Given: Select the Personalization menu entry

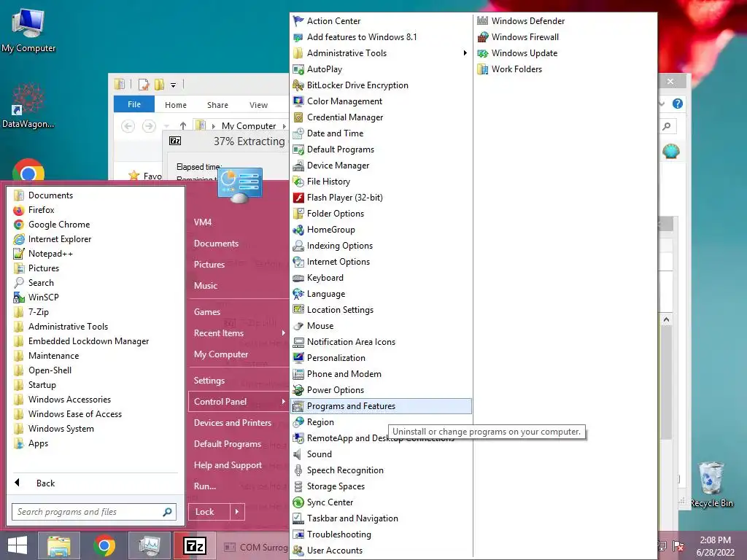Looking at the screenshot, I should pos(381,358).
